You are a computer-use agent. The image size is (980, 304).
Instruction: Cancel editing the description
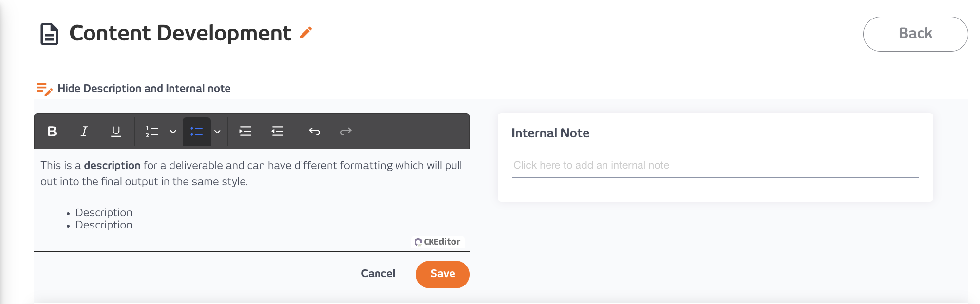tap(378, 274)
